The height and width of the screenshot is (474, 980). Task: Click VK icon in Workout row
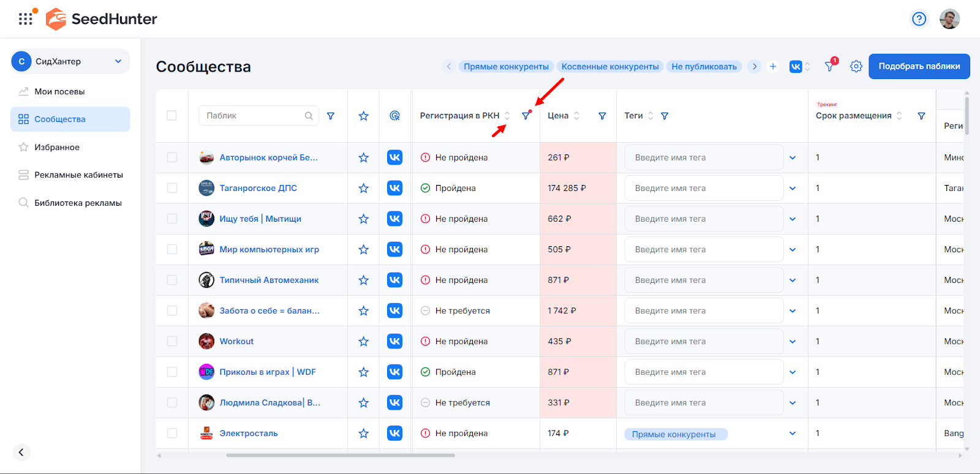pyautogui.click(x=395, y=341)
